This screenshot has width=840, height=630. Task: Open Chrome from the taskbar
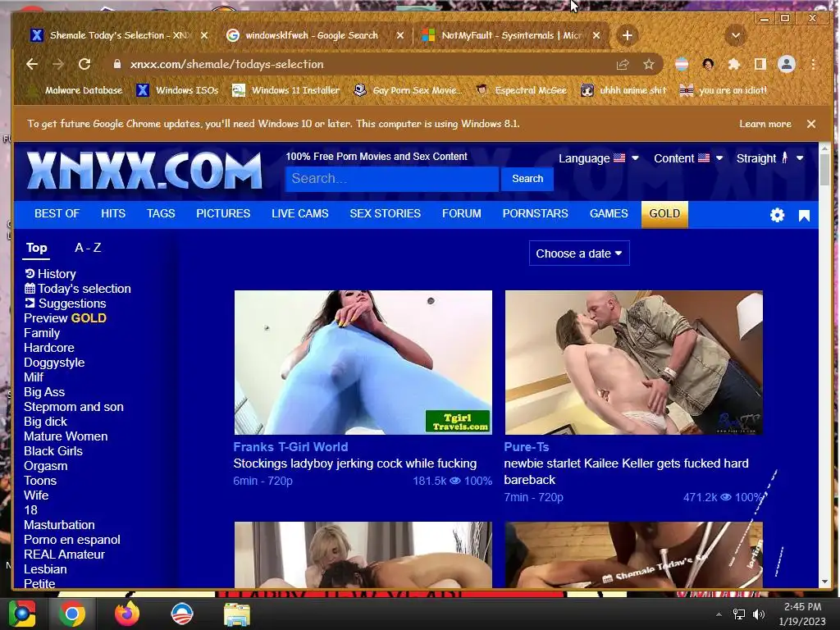click(72, 614)
